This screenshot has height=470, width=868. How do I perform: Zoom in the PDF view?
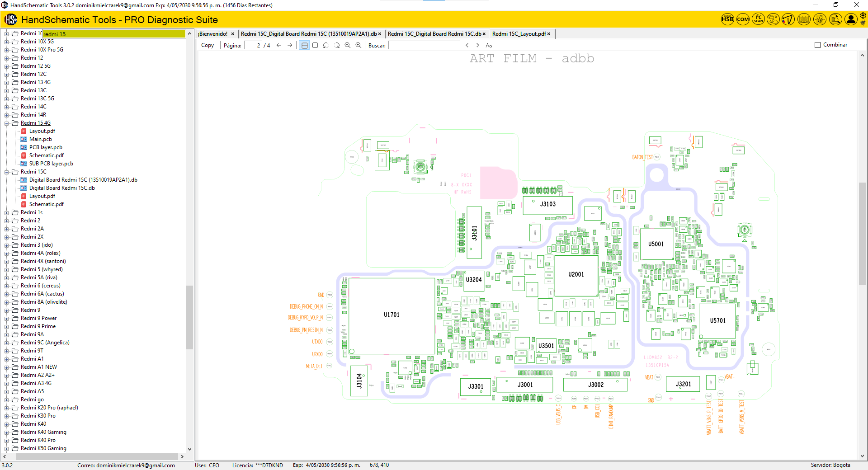pyautogui.click(x=359, y=45)
